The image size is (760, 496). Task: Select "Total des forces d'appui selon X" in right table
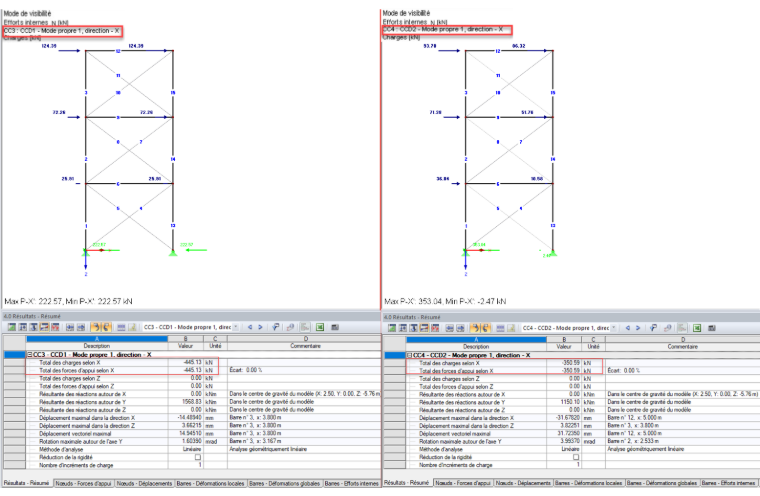(x=583, y=371)
